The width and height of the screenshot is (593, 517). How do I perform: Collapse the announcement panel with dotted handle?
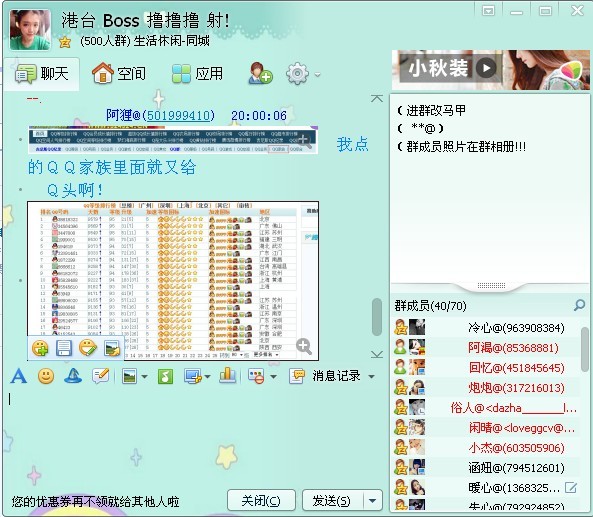(491, 286)
